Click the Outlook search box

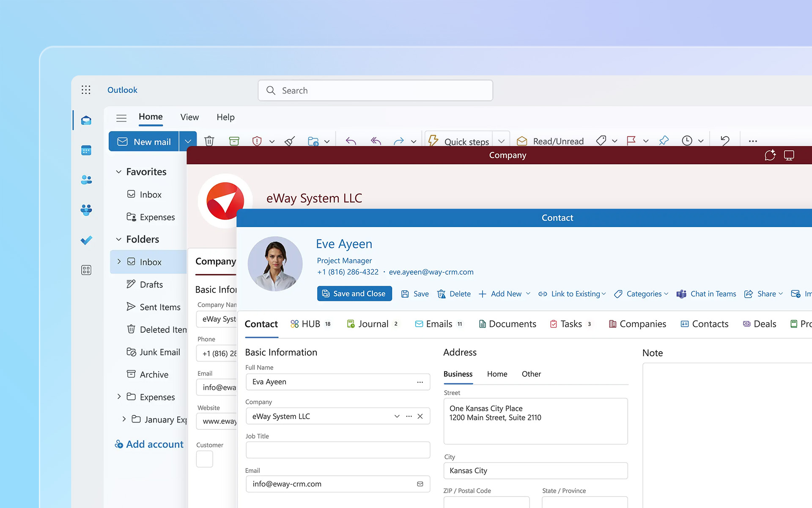pyautogui.click(x=376, y=90)
